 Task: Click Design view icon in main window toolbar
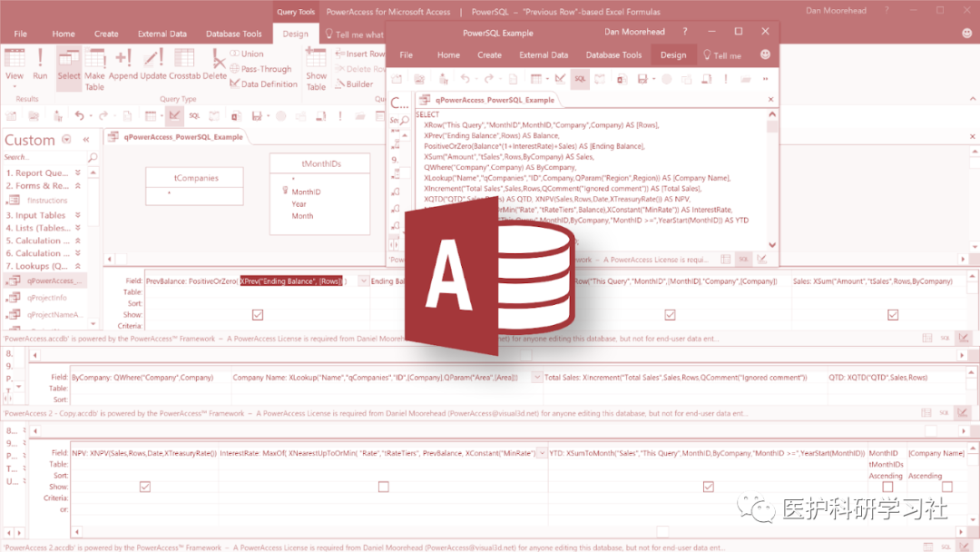[x=174, y=115]
